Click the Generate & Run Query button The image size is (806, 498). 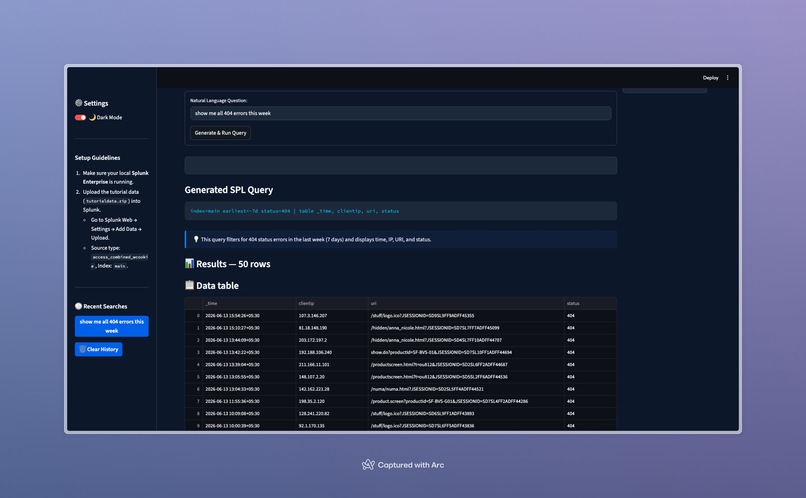tap(221, 133)
